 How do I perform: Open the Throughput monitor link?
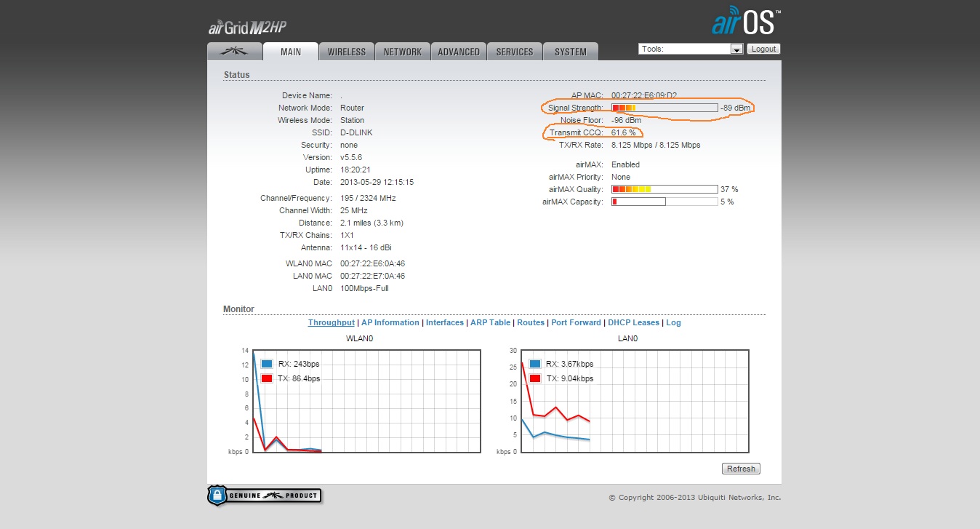[332, 322]
